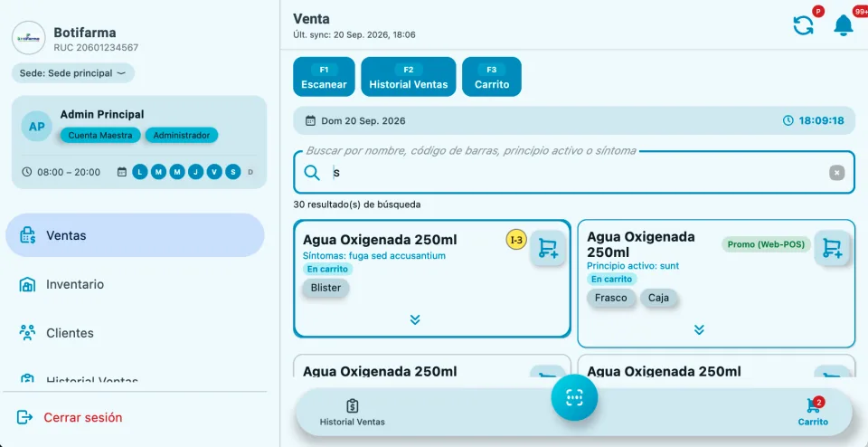
Task: Click Cerrar sesión text link
Action: (83, 418)
